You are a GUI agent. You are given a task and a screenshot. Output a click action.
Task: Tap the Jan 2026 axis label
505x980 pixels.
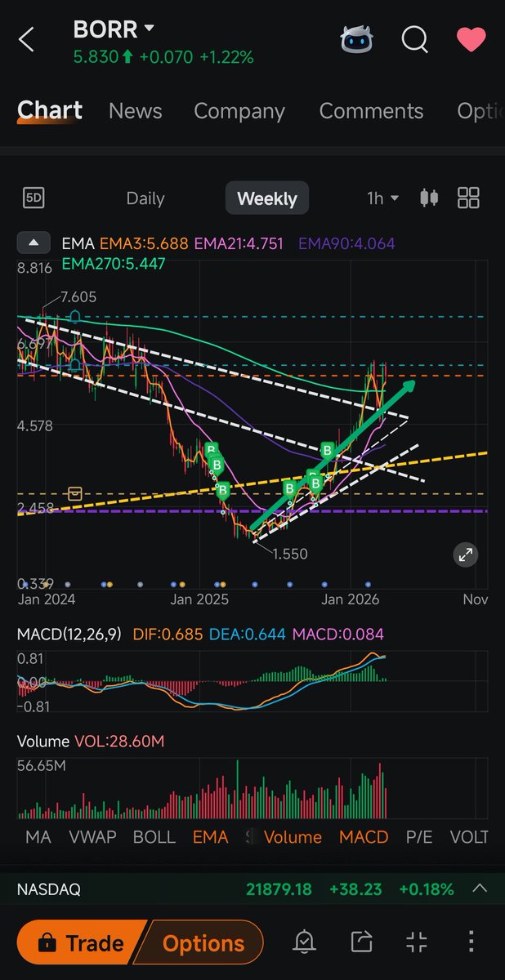coord(351,599)
